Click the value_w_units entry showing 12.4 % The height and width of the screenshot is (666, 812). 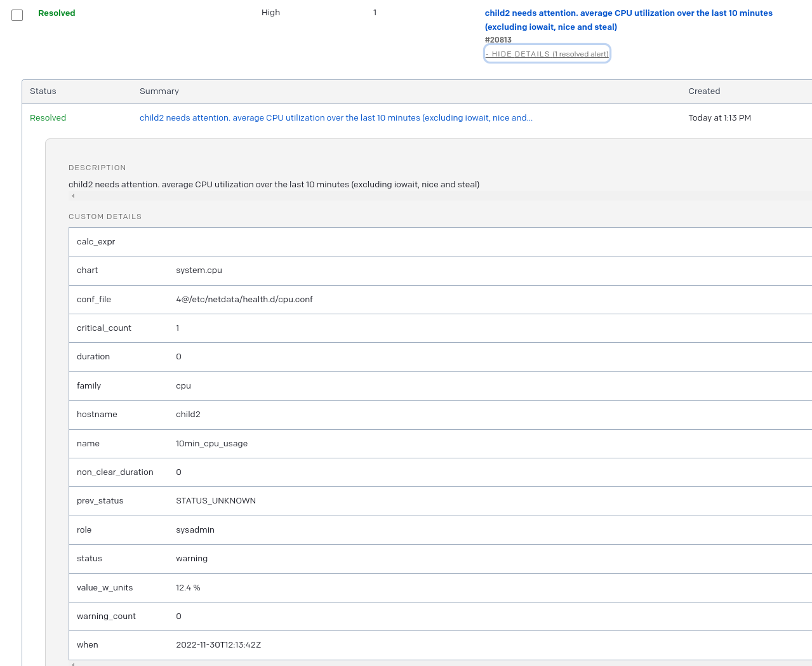point(188,587)
